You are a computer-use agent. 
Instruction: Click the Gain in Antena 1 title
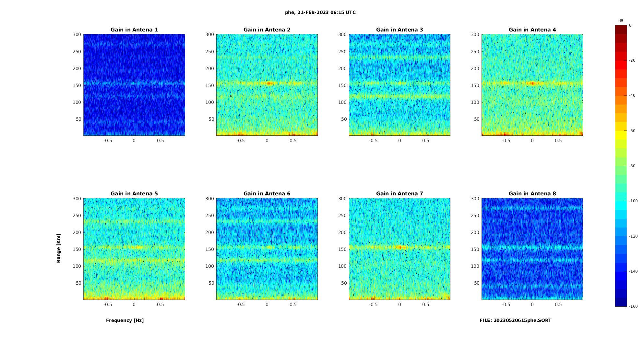(x=134, y=30)
